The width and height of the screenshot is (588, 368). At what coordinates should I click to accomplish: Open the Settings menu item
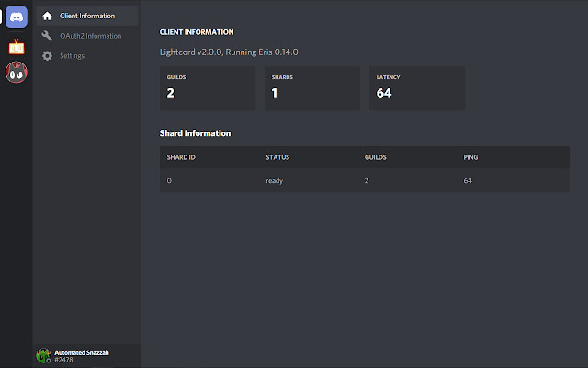click(x=72, y=56)
